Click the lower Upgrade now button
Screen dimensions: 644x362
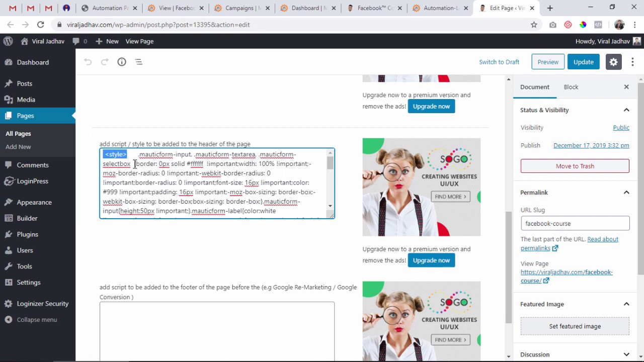point(431,260)
